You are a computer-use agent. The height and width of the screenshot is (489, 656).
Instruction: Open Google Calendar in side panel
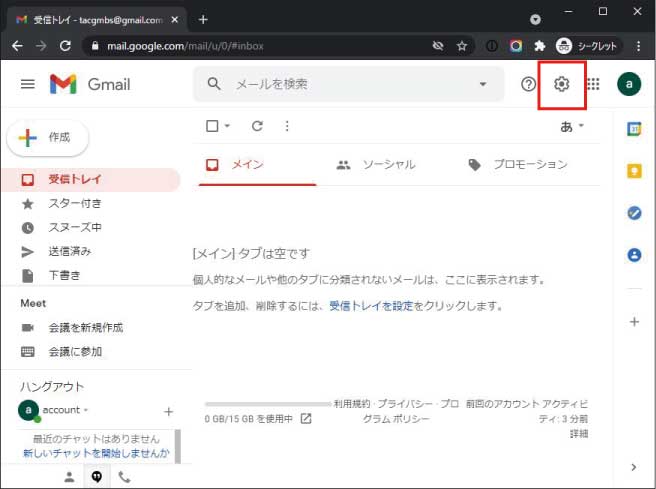click(x=633, y=129)
